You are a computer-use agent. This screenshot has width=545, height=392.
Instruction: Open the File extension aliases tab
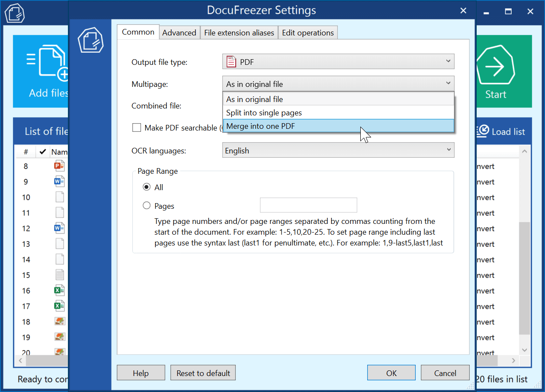click(239, 33)
